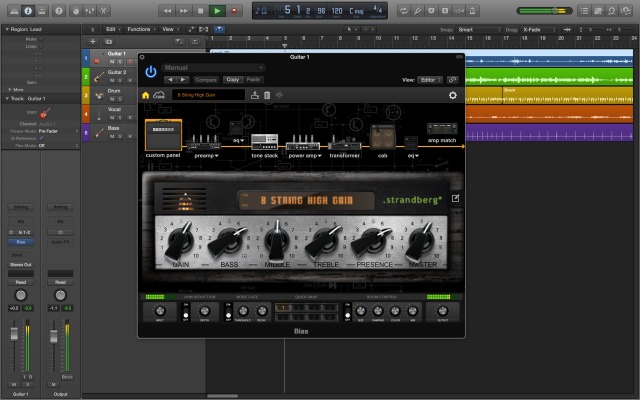Open the Toolbar toggle icon
This screenshot has height=400, width=640.
point(42,11)
